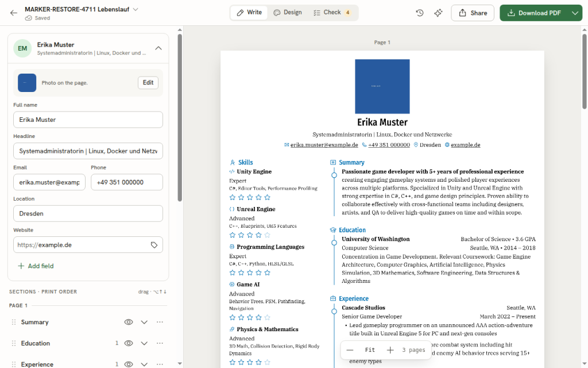Open more options for Summary section
This screenshot has width=588, height=368.
pos(160,322)
